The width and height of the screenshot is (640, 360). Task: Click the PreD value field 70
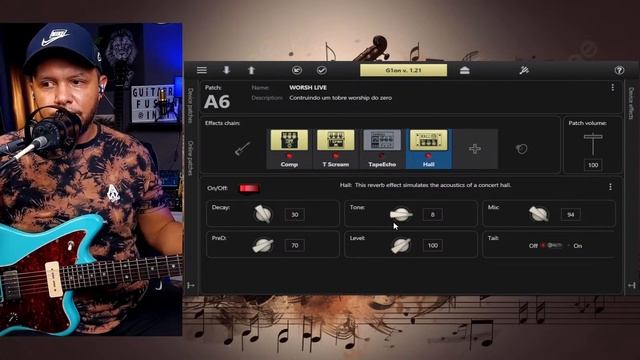[295, 245]
